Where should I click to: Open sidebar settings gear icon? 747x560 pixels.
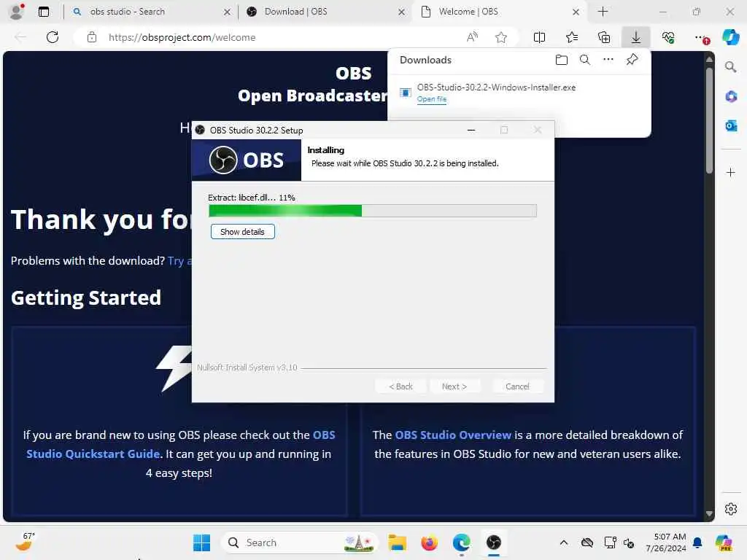coord(731,509)
